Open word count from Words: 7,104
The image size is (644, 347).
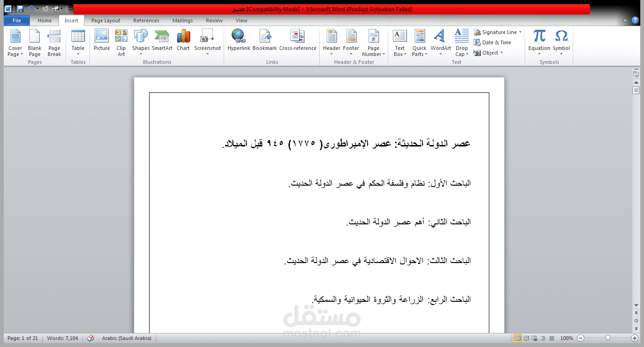(62, 338)
